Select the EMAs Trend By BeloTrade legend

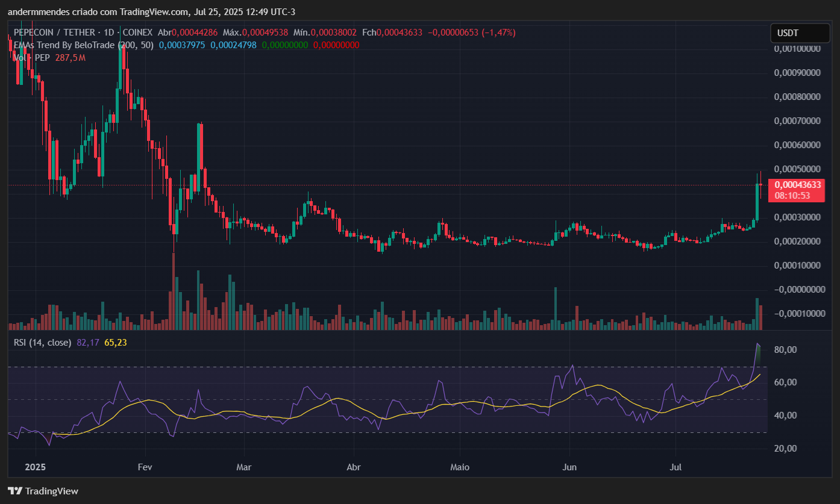pyautogui.click(x=84, y=45)
